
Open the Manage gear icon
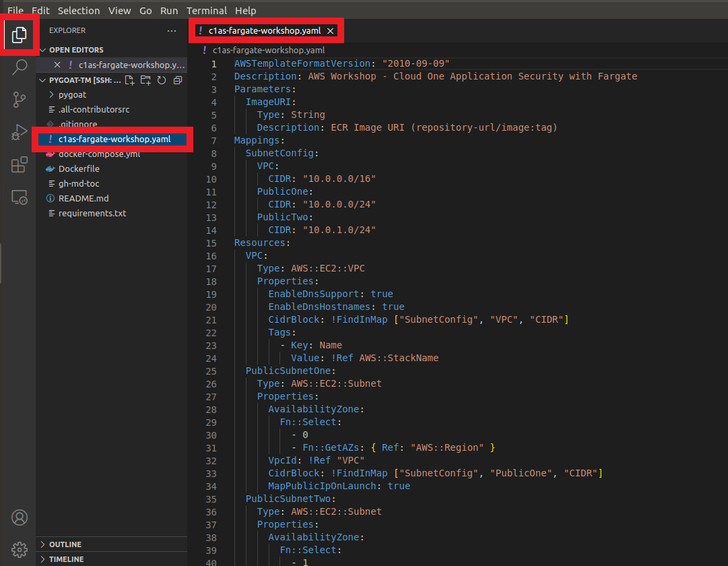tap(19, 550)
